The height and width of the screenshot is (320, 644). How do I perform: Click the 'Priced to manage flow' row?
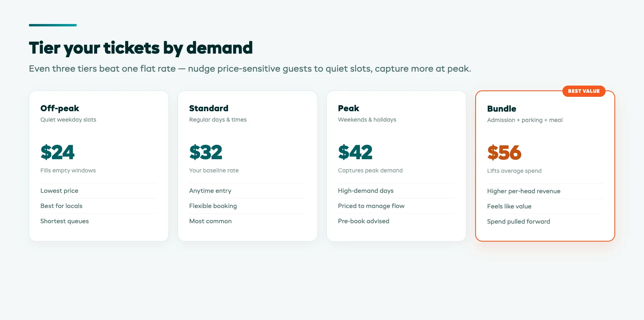[396, 206]
